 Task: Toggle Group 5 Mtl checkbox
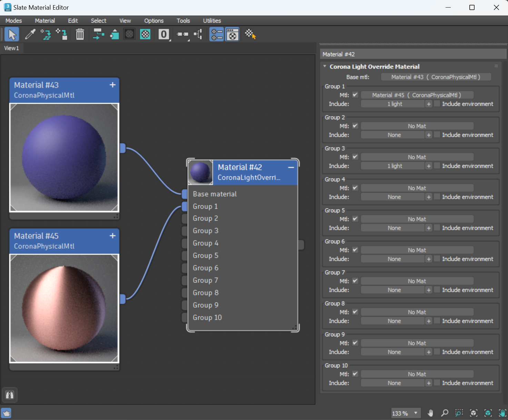pyautogui.click(x=355, y=219)
